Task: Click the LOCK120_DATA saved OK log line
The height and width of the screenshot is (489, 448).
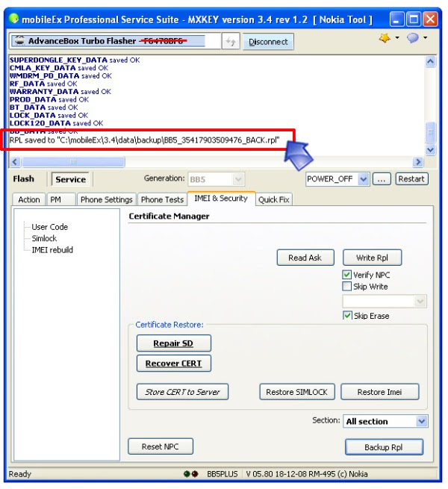Action: [x=56, y=123]
